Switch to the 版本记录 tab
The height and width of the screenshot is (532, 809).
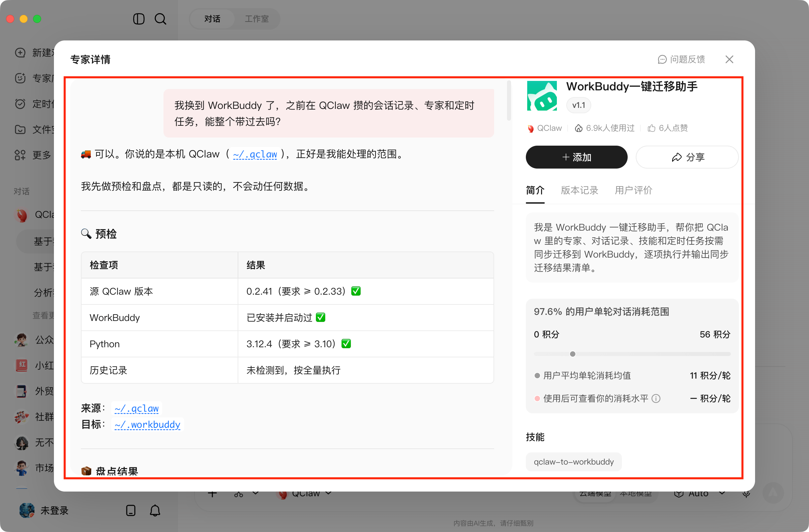pyautogui.click(x=579, y=190)
